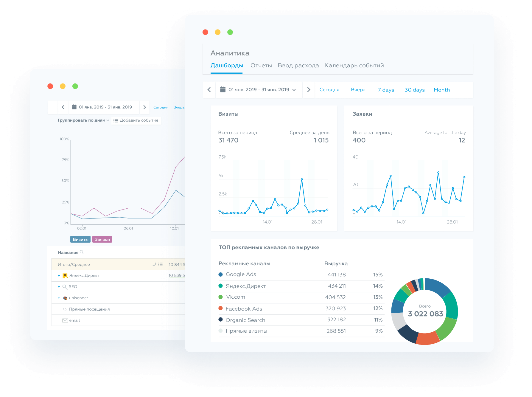Expand the SEO row
The image size is (532, 397).
59,287
